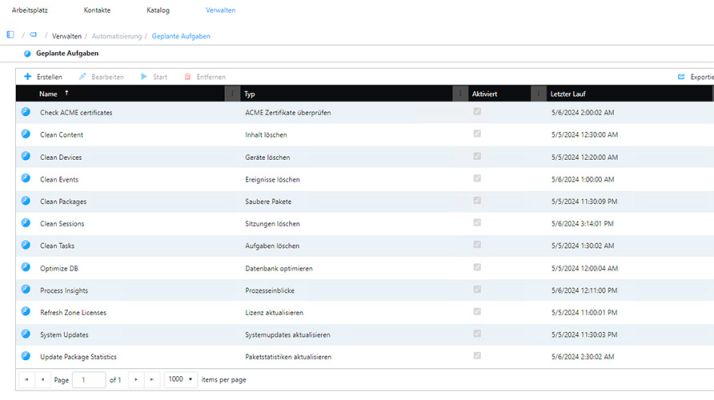This screenshot has width=714, height=400.
Task: Open the Typ column options menu
Action: pos(460,93)
